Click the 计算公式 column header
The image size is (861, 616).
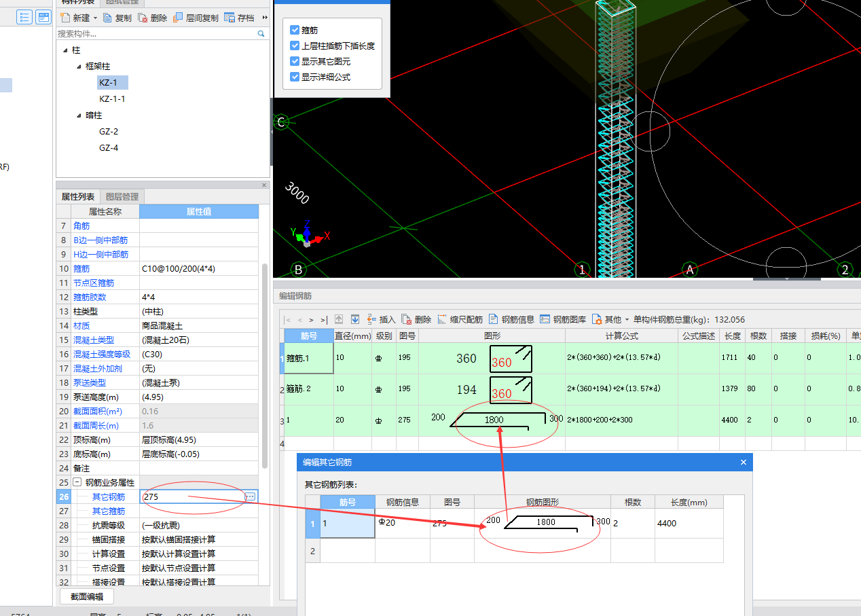click(x=621, y=336)
